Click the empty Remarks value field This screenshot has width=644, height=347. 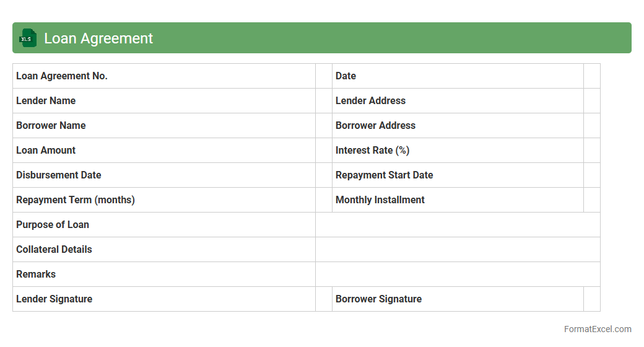pos(458,274)
